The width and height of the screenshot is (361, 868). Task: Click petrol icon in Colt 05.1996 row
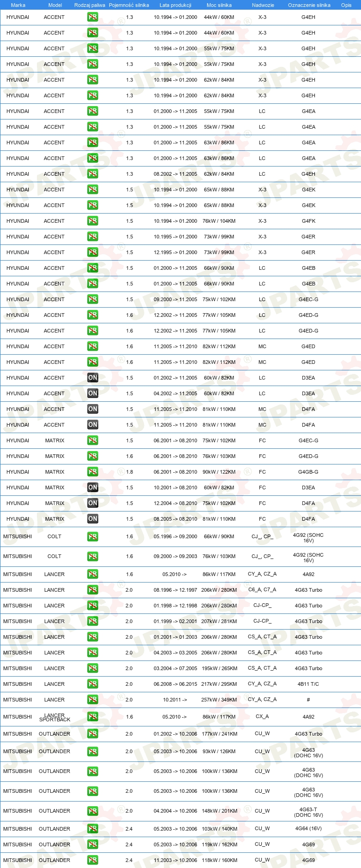pos(92,537)
